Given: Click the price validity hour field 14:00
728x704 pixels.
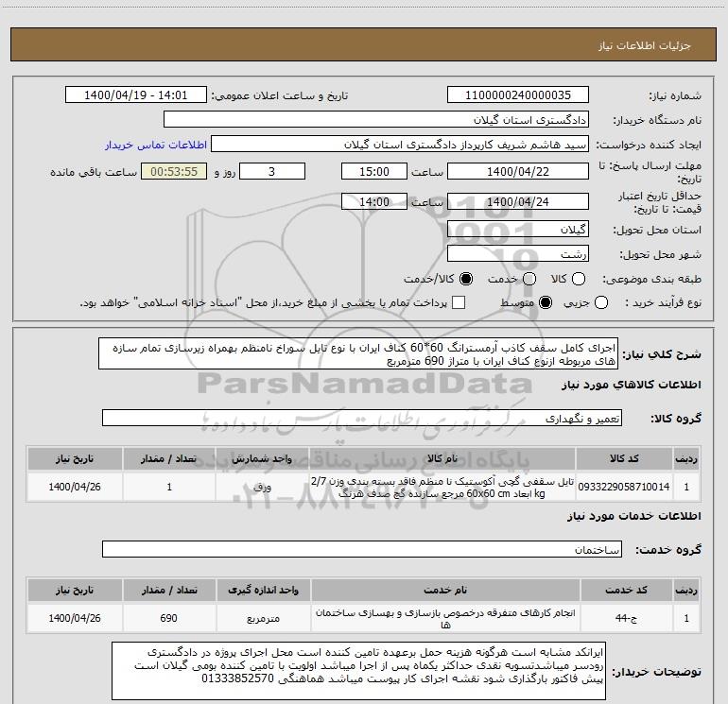Looking at the screenshot, I should pos(374,201).
